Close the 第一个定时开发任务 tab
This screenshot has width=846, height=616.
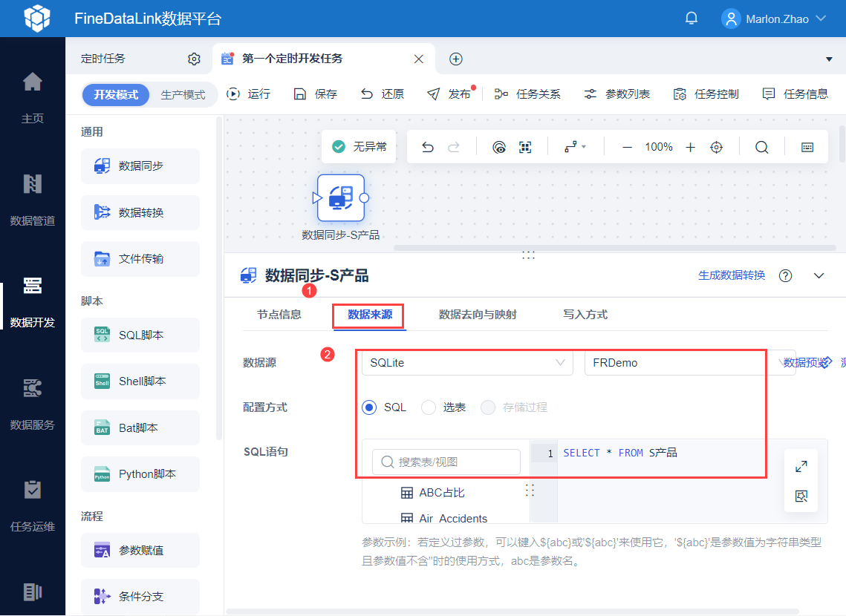(x=419, y=59)
